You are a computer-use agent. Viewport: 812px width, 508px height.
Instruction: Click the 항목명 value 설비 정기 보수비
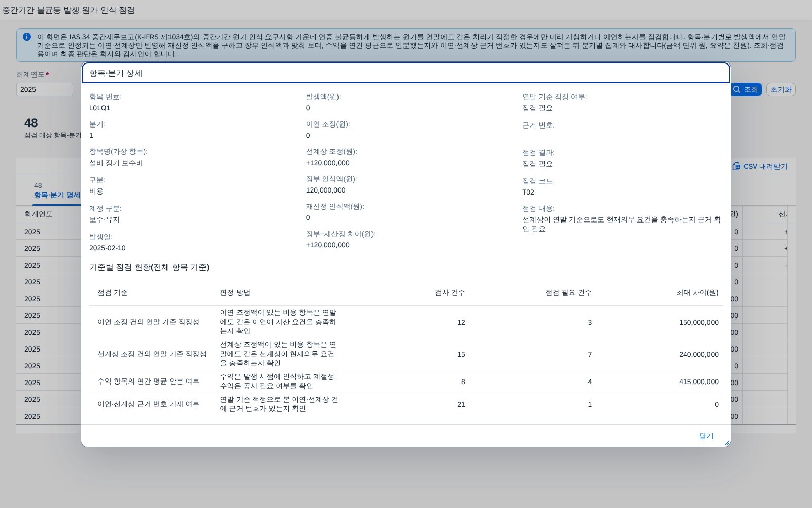coord(116,163)
